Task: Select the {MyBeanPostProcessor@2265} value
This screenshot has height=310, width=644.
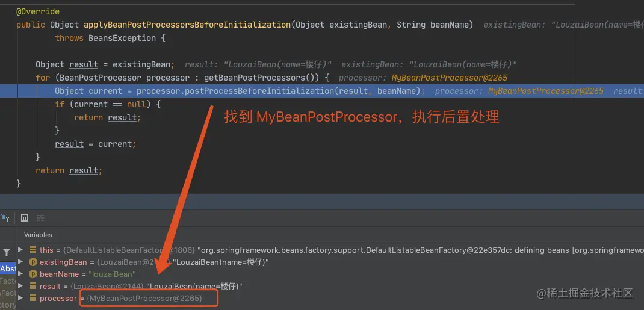Action: (x=144, y=298)
